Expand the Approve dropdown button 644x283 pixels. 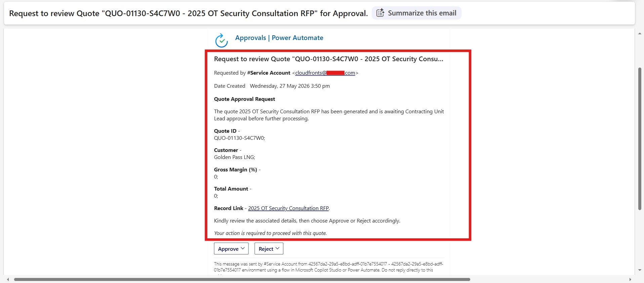(231, 249)
